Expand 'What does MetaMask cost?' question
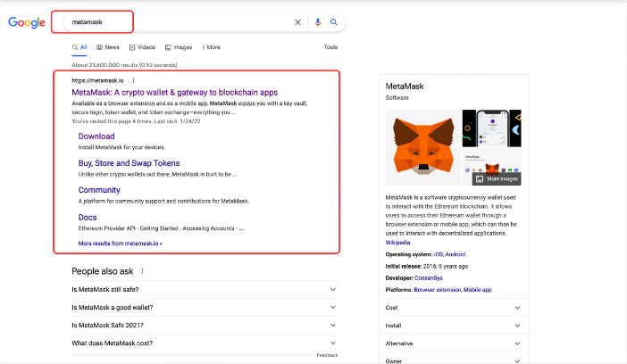 point(205,343)
